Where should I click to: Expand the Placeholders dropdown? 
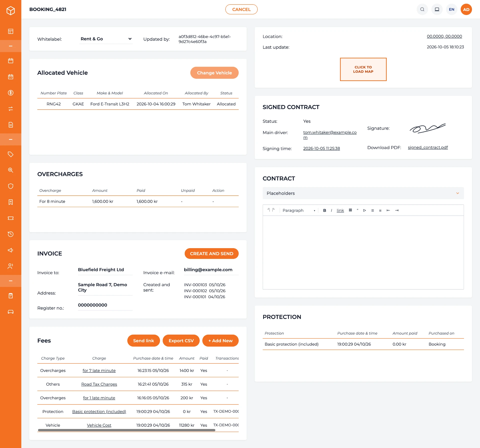coord(363,193)
